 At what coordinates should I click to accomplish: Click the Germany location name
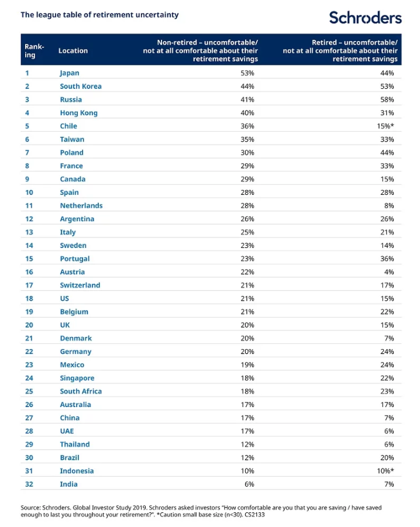click(75, 352)
